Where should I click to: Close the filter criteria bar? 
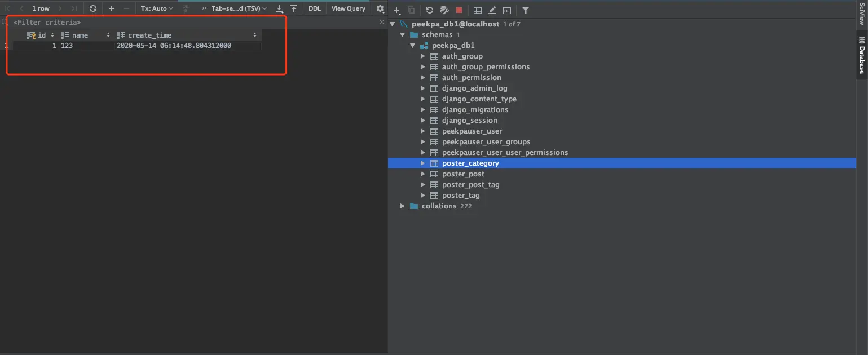coord(381,22)
